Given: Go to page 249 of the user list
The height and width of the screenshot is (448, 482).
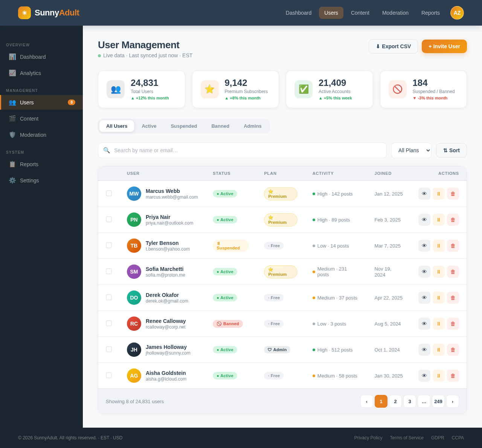Looking at the screenshot, I should pyautogui.click(x=438, y=401).
